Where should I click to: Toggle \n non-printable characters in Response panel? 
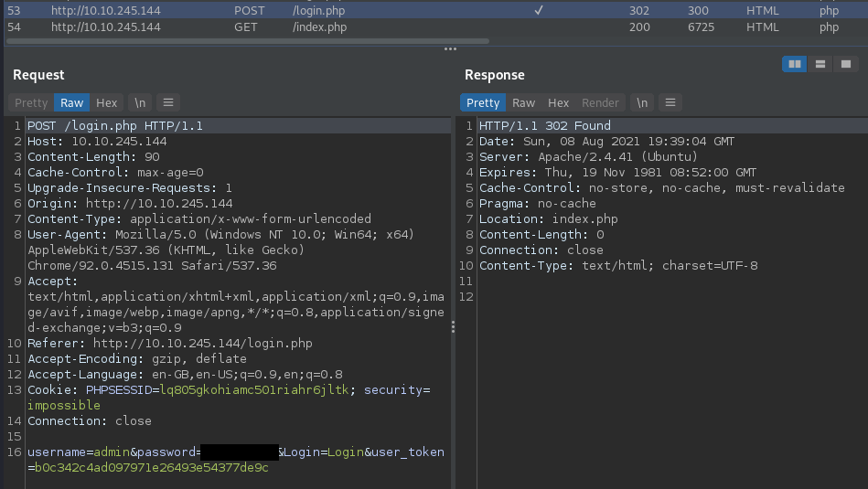coord(642,103)
